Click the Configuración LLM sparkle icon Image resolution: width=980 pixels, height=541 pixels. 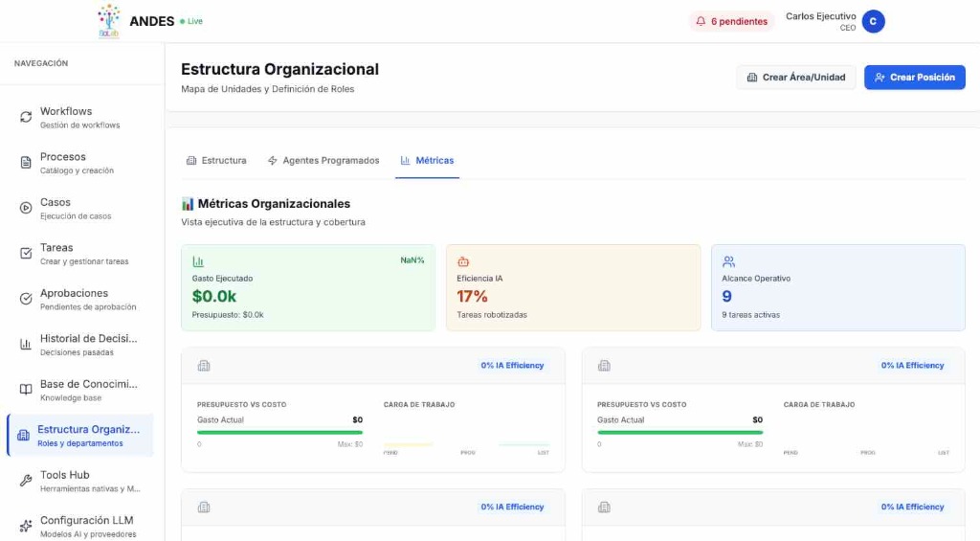pyautogui.click(x=26, y=527)
